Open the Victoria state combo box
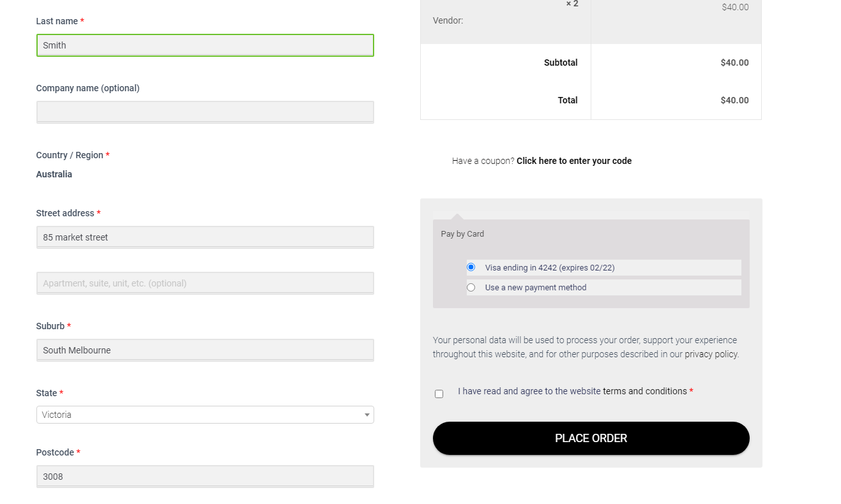The height and width of the screenshot is (504, 841). [x=205, y=415]
